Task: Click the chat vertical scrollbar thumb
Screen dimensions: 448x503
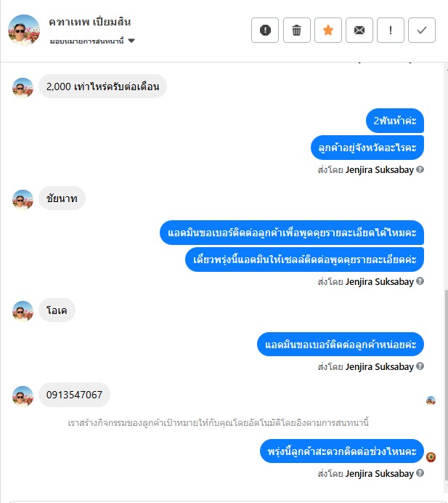Action: pyautogui.click(x=446, y=385)
